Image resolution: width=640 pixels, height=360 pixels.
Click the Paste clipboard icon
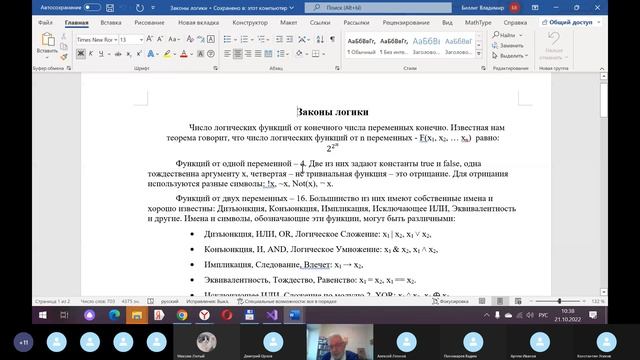point(47,40)
